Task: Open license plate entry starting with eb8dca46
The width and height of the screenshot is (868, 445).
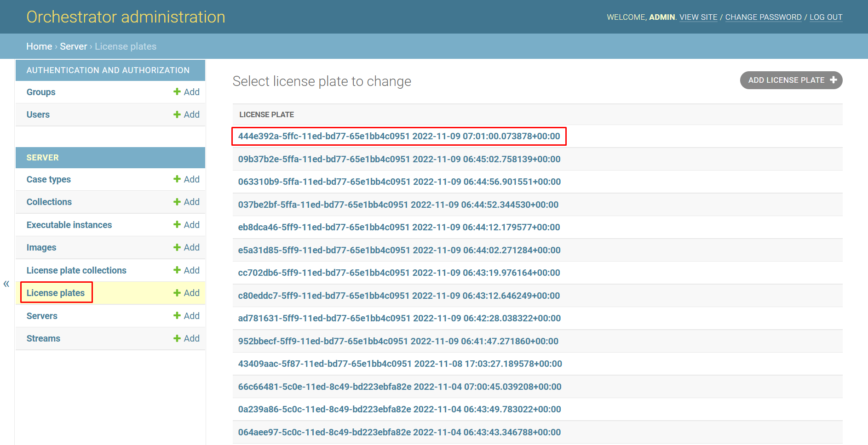Action: pyautogui.click(x=399, y=227)
